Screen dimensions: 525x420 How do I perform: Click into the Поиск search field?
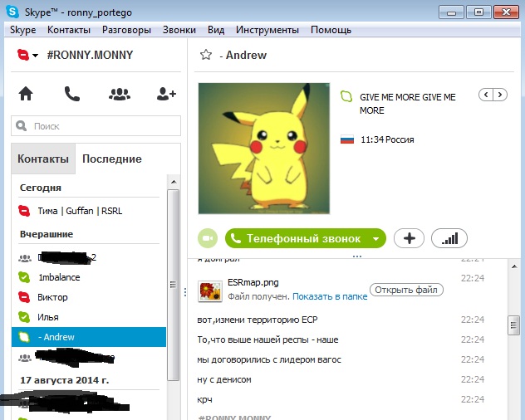coord(96,126)
